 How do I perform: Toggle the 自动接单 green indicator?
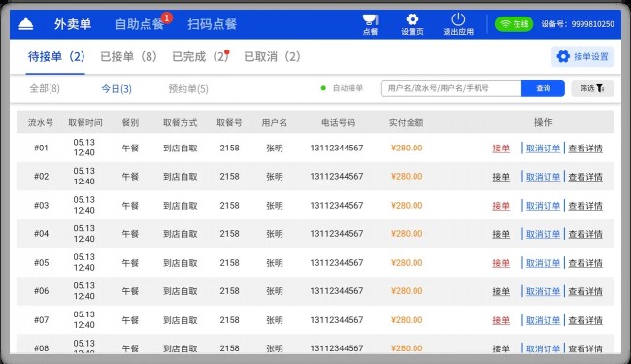[x=323, y=88]
